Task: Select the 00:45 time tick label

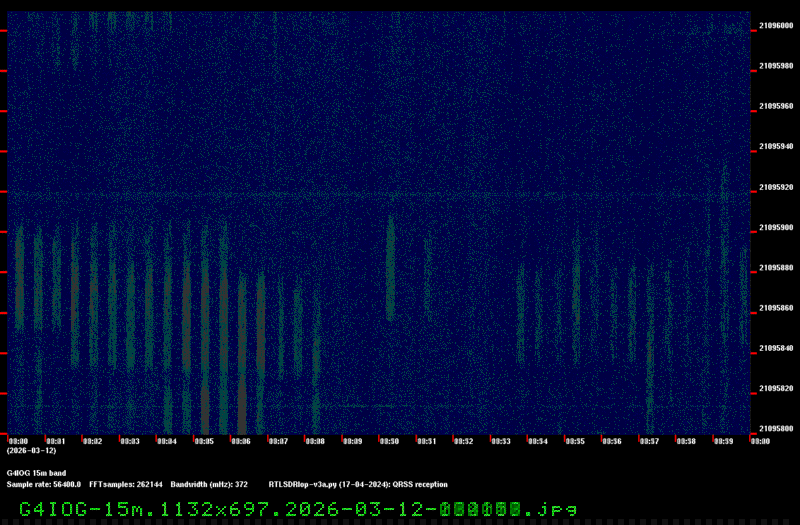Action: click(575, 441)
